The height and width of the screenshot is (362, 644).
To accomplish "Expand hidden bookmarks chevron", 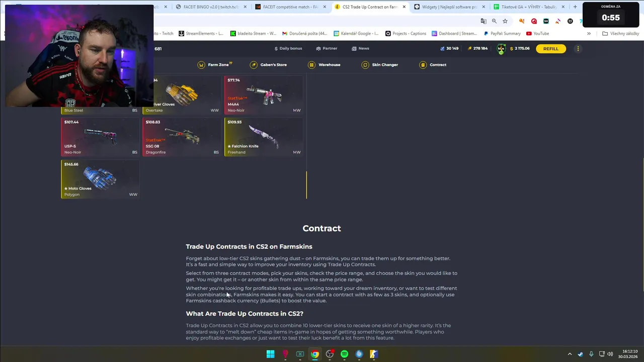I will pyautogui.click(x=589, y=34).
